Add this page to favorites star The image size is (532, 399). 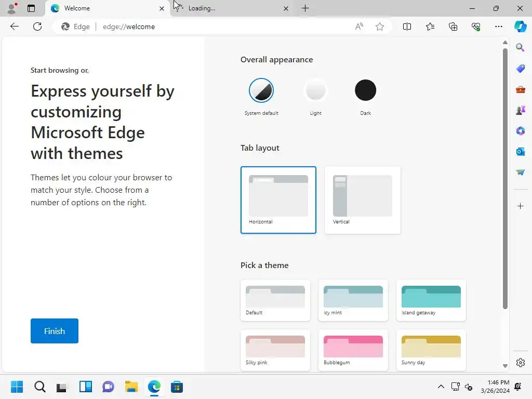pos(380,26)
